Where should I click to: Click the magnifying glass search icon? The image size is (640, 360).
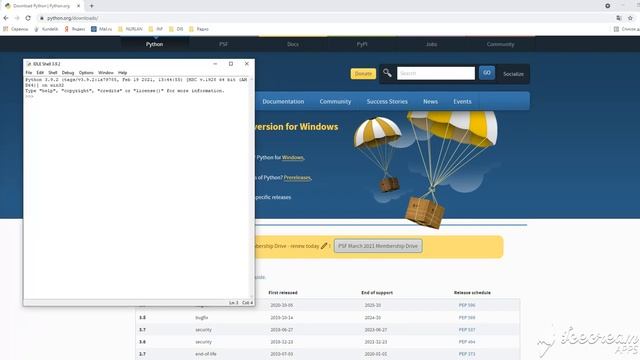click(x=387, y=73)
